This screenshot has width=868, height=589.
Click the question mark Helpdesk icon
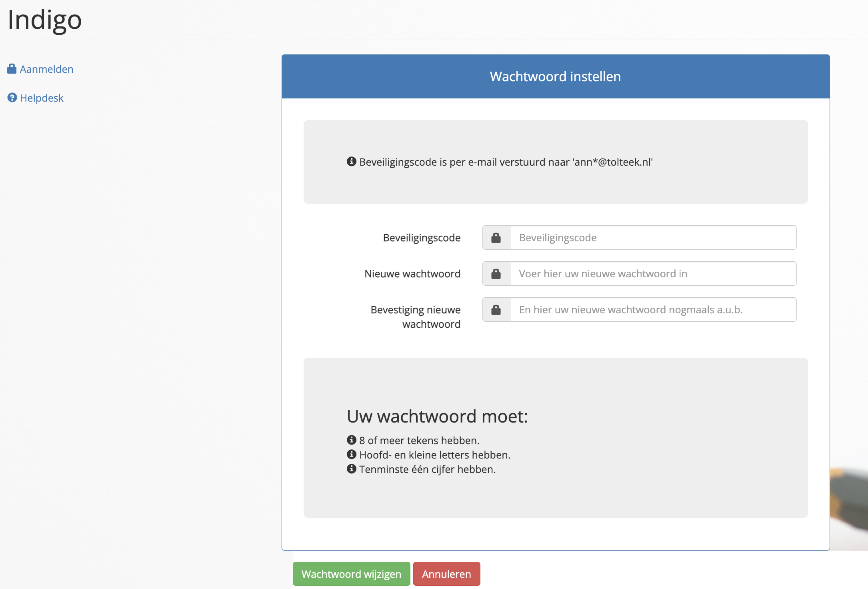coord(12,98)
